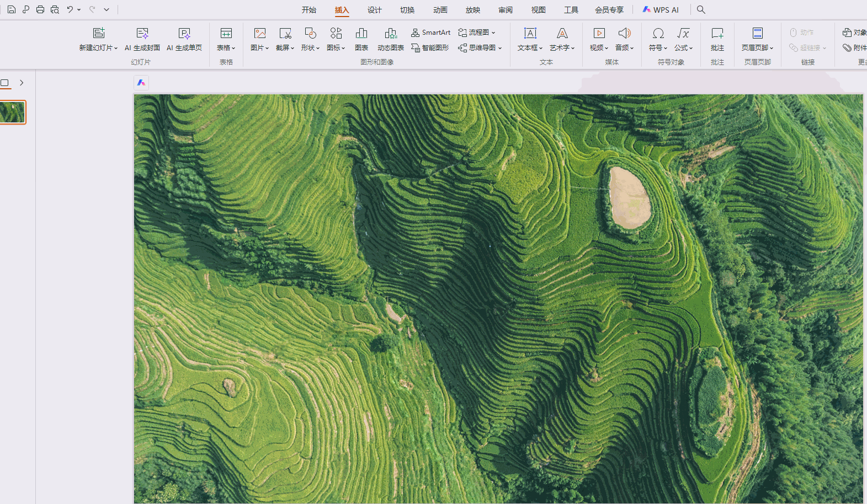
Task: Open the 表格 table dropdown
Action: pos(226,47)
